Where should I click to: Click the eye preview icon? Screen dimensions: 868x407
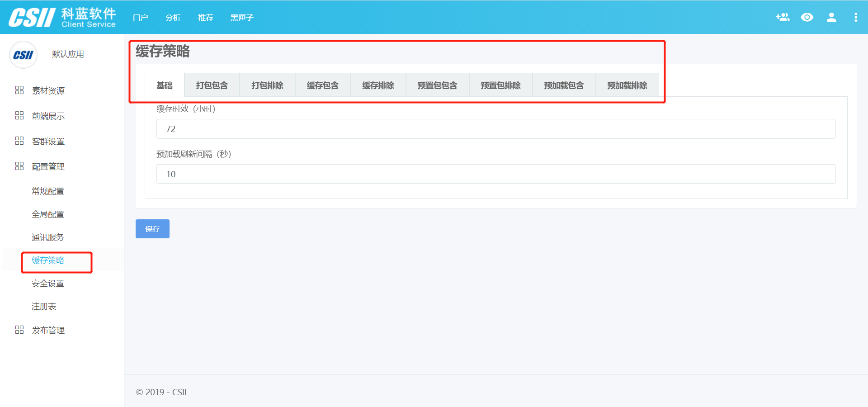(x=807, y=17)
